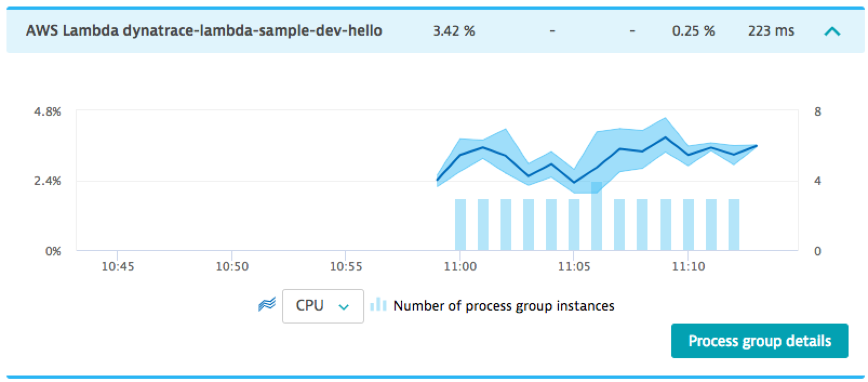Click the 2.4% y-axis label
The height and width of the screenshot is (382, 868).
coord(48,181)
